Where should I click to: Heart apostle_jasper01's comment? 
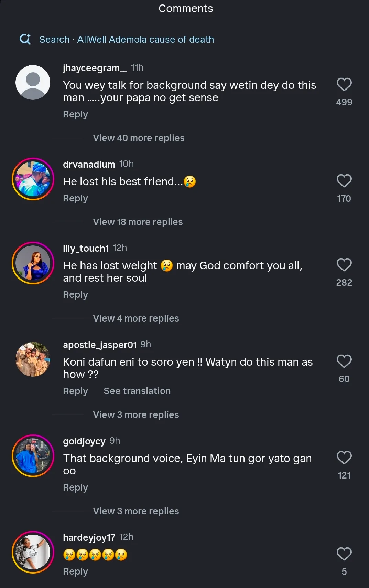tap(344, 361)
